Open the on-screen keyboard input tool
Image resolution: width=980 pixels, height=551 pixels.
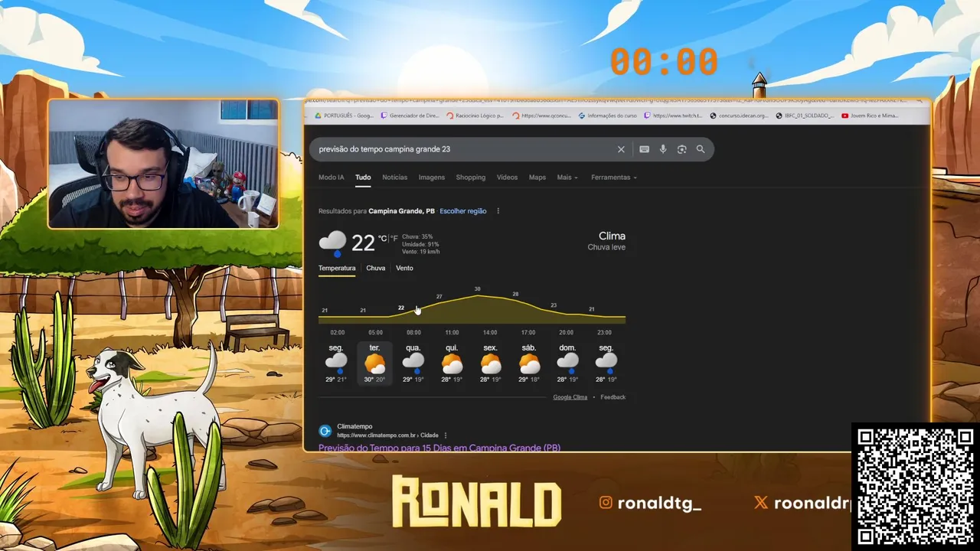click(x=644, y=149)
